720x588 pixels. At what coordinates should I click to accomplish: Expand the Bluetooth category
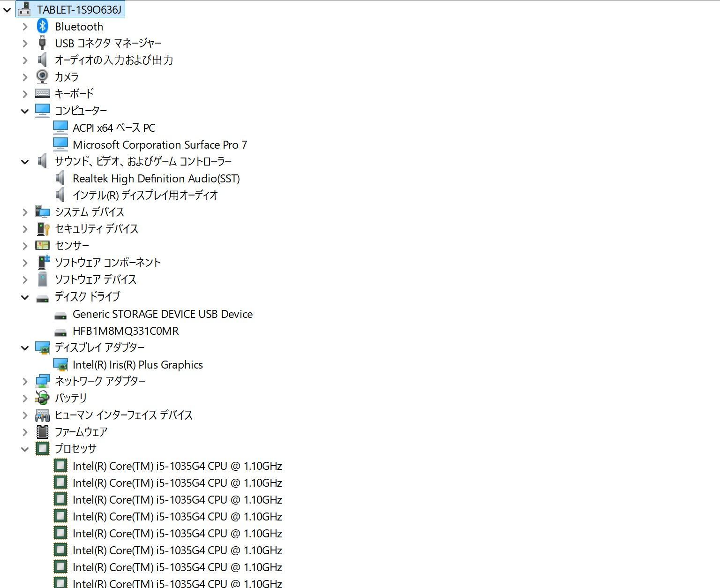pos(25,27)
